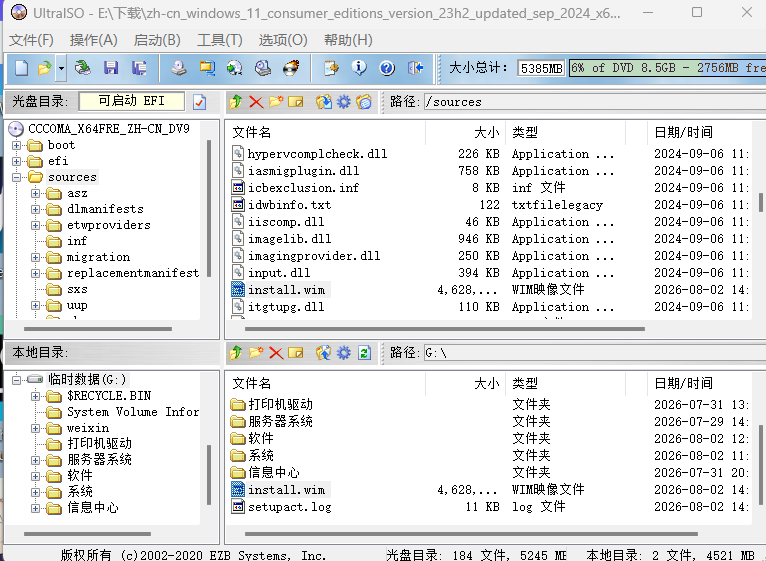Sort disc files by 类型 column header
This screenshot has height=561, width=766.
click(565, 132)
